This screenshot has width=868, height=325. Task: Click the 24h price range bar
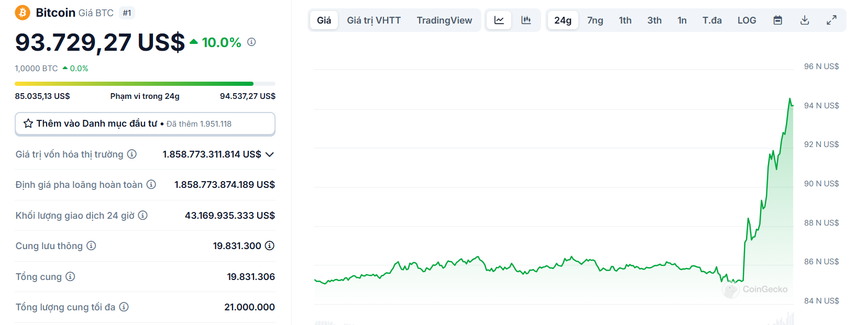click(x=145, y=84)
